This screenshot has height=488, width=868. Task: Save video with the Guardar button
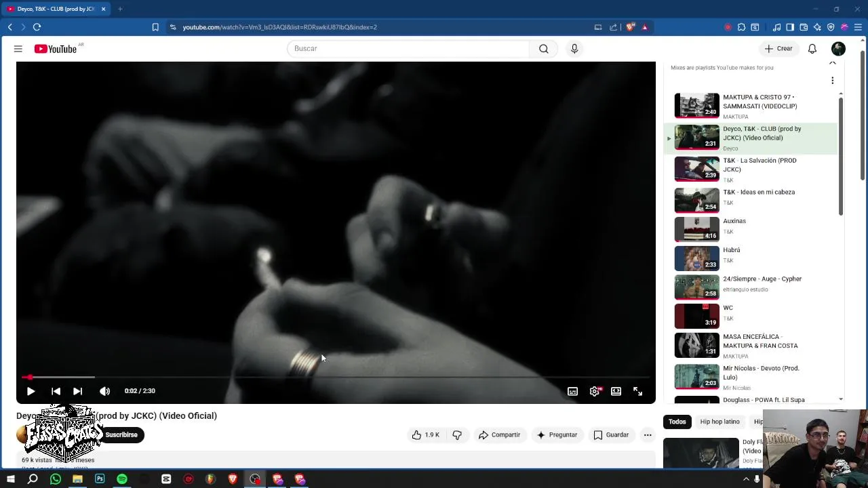point(611,435)
